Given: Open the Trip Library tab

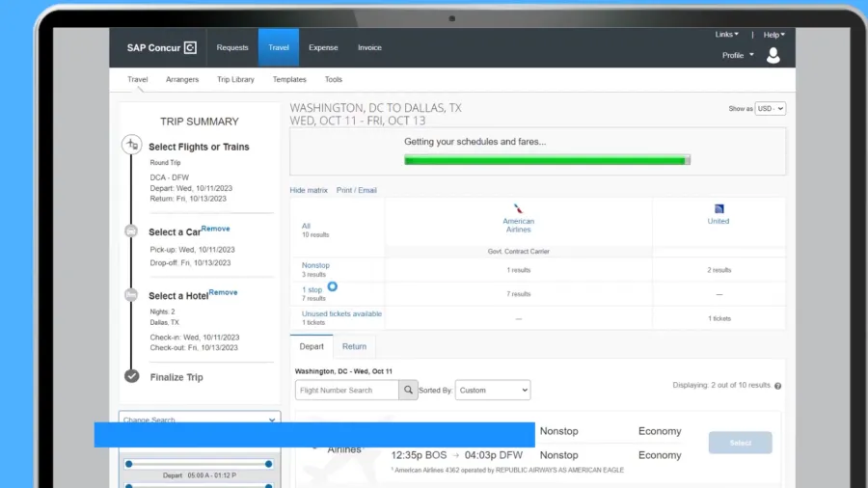Looking at the screenshot, I should 236,79.
